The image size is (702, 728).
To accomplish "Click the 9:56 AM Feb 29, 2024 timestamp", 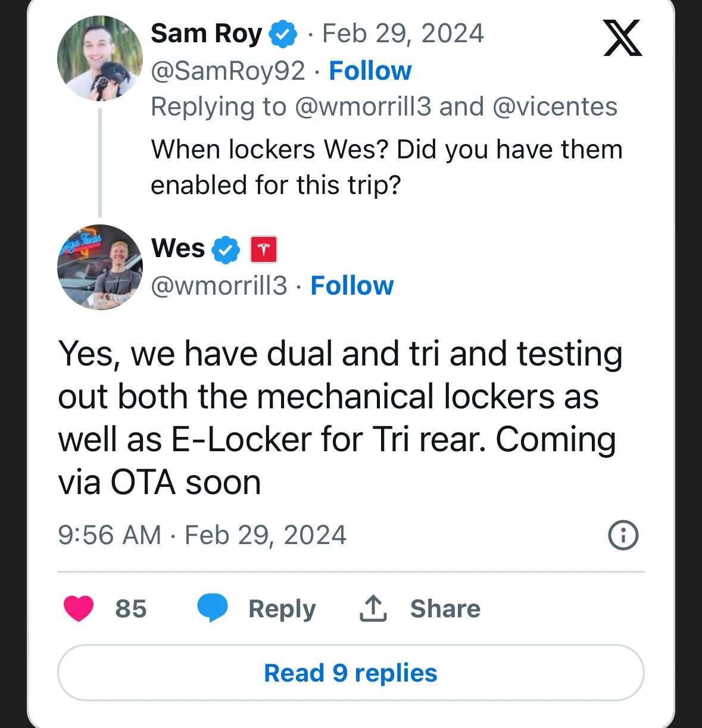I will pos(202,535).
